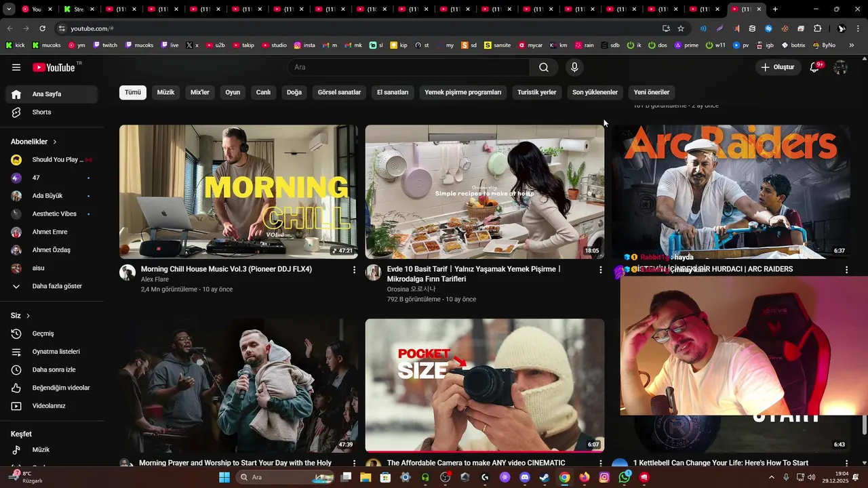Select the Görsel sanatlar filter chip
Image resolution: width=868 pixels, height=488 pixels.
[339, 92]
